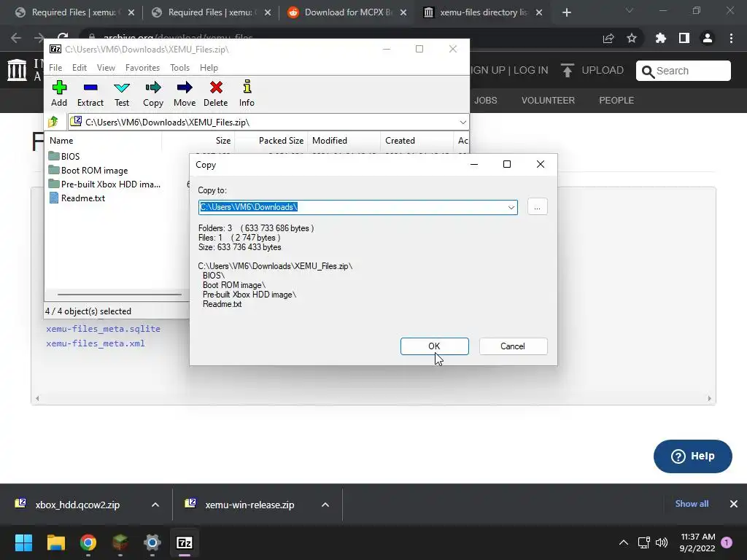Click the 7-Zip taskbar icon
This screenshot has width=747, height=560.
click(185, 542)
